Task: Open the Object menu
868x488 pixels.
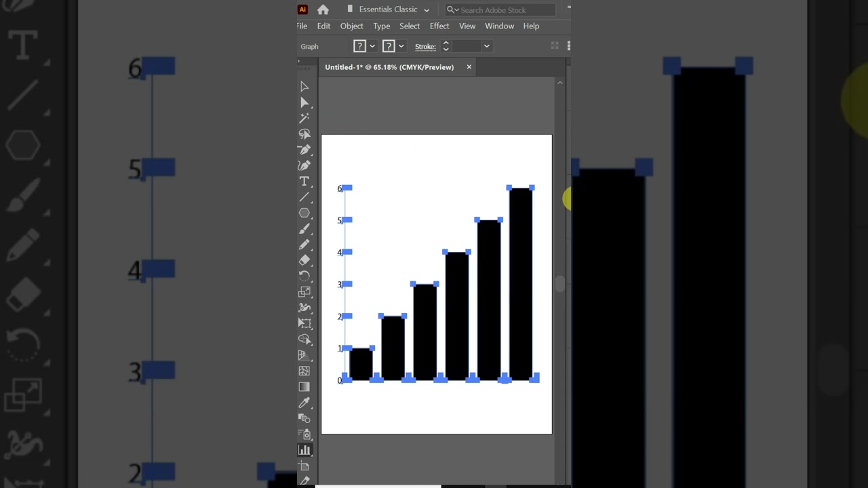Action: click(352, 26)
